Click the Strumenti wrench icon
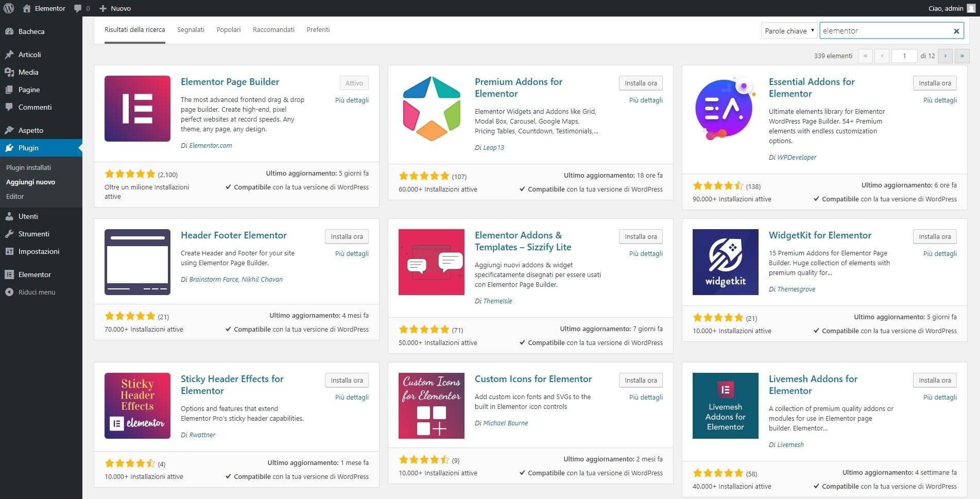 tap(9, 234)
